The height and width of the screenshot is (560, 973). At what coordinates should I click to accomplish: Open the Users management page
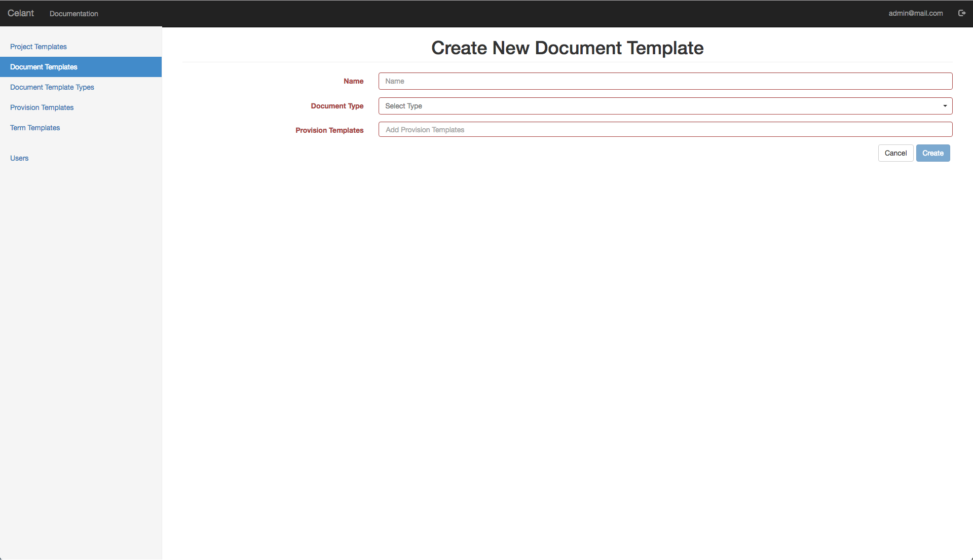pos(19,158)
